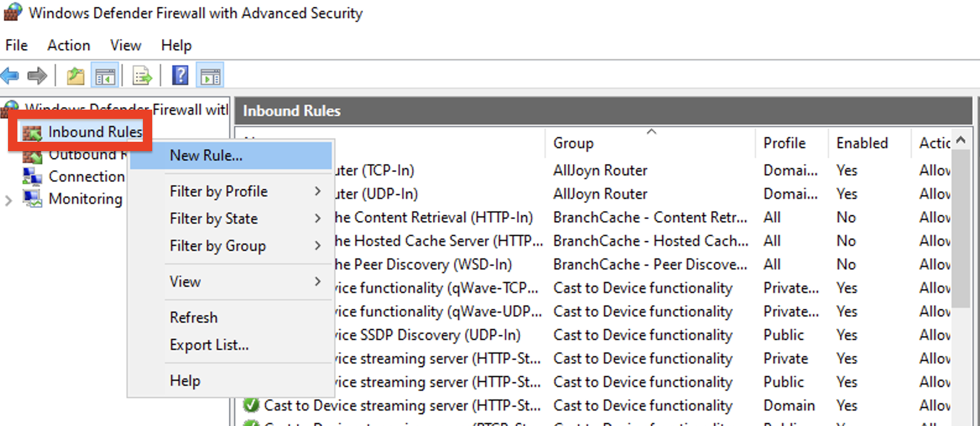Click 'Yes' enabled cell in AllJoyn UDP-In row
The width and height of the screenshot is (980, 426).
click(x=847, y=194)
